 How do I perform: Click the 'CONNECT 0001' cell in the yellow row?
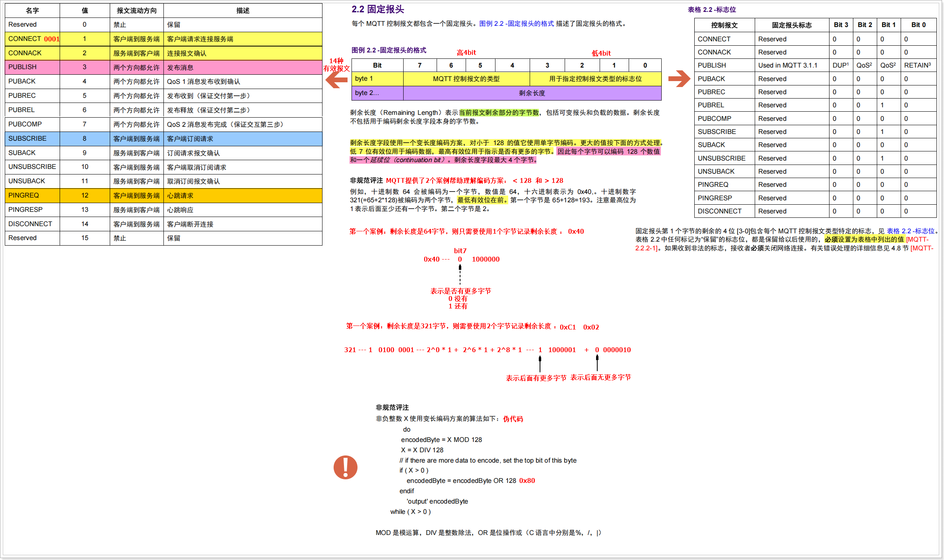pyautogui.click(x=32, y=39)
